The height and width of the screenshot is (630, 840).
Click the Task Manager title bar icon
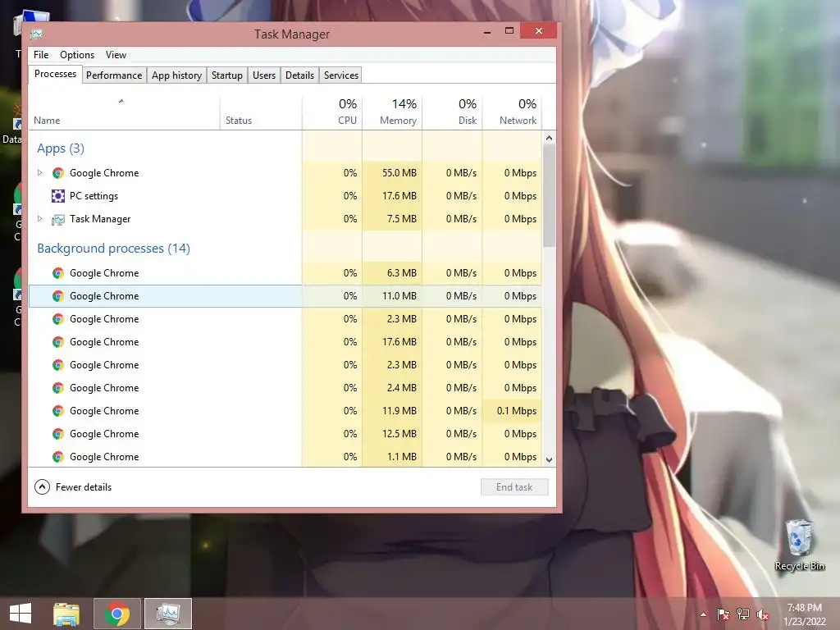point(36,34)
